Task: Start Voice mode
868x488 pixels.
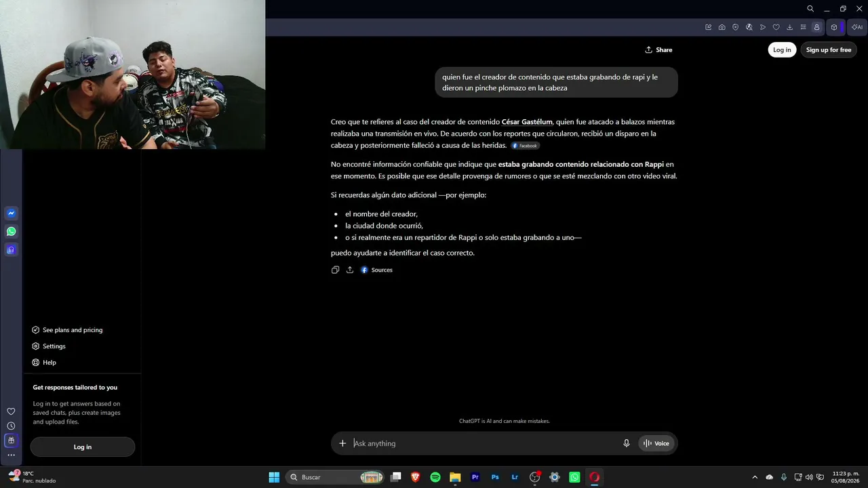Action: (x=656, y=443)
